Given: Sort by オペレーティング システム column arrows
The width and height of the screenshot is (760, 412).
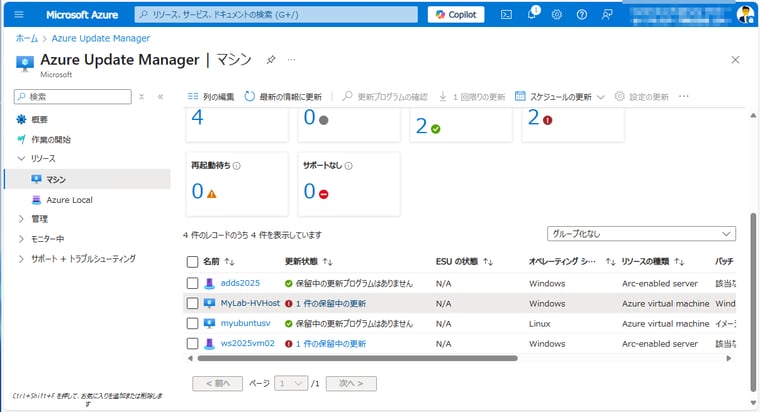Looking at the screenshot, I should [610, 262].
